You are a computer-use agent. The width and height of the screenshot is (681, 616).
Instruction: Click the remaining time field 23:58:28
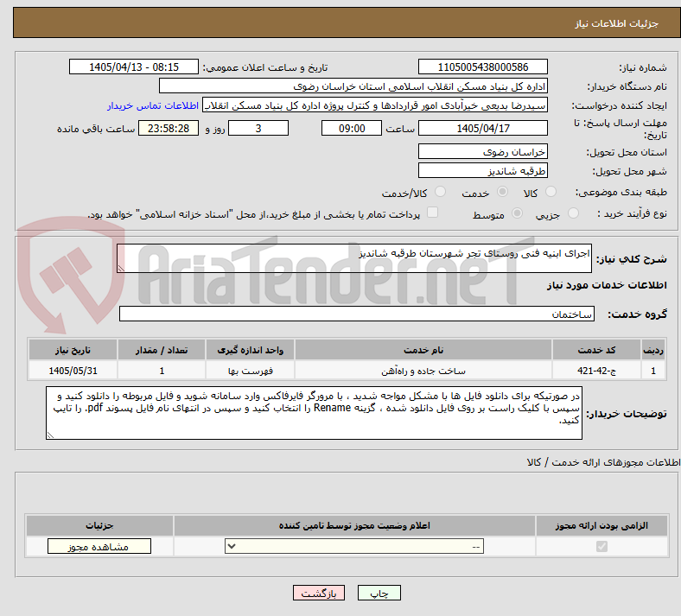coord(169,128)
